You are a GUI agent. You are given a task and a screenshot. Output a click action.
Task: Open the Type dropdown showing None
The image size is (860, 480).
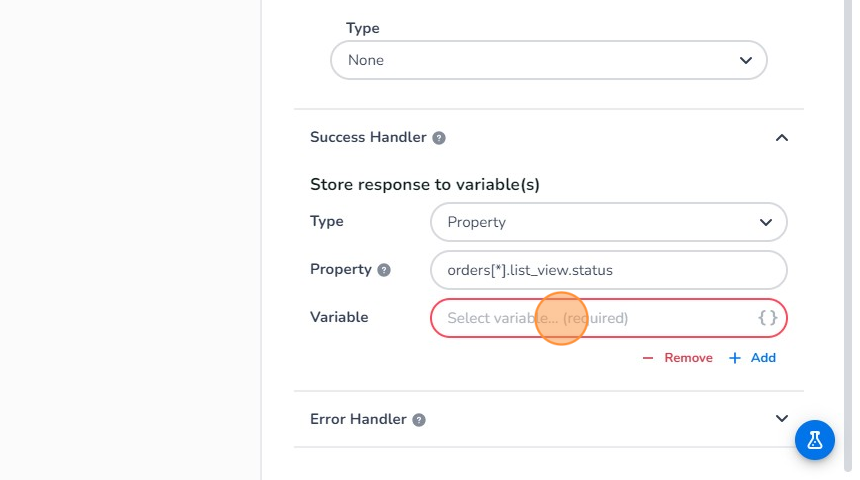point(548,60)
